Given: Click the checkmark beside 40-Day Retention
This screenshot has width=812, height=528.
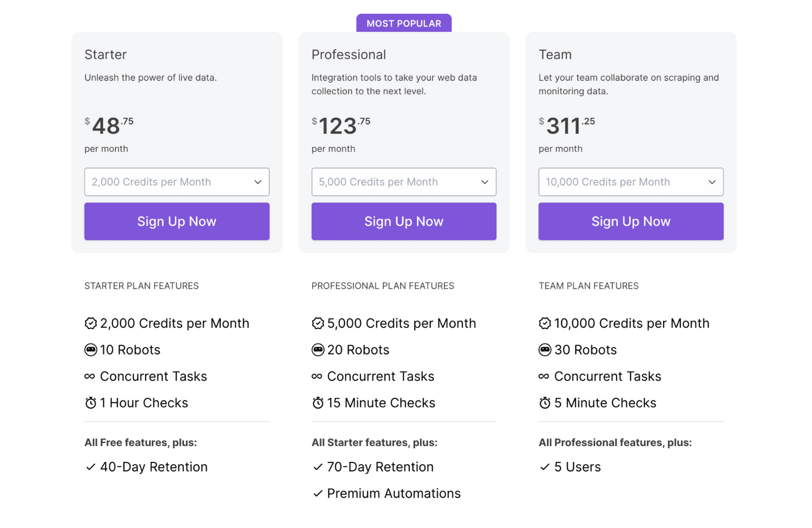Looking at the screenshot, I should (90, 467).
